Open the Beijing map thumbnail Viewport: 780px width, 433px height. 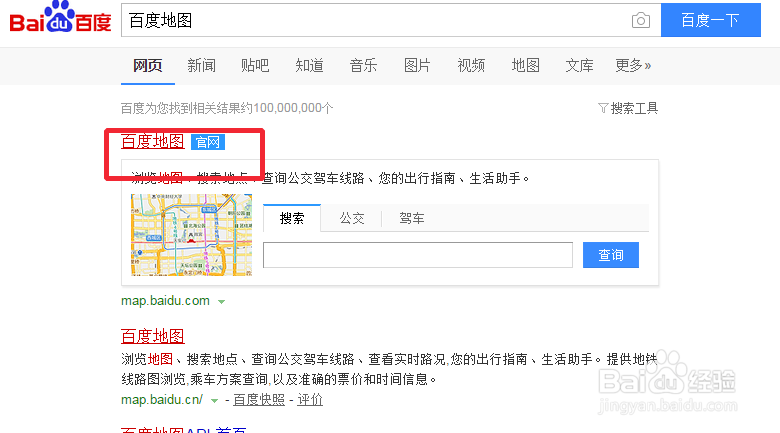click(x=192, y=235)
